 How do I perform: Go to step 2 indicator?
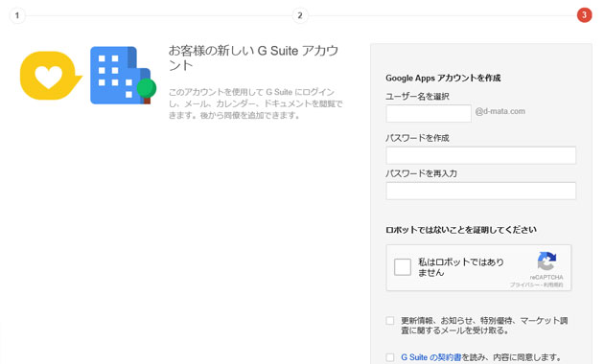(300, 15)
